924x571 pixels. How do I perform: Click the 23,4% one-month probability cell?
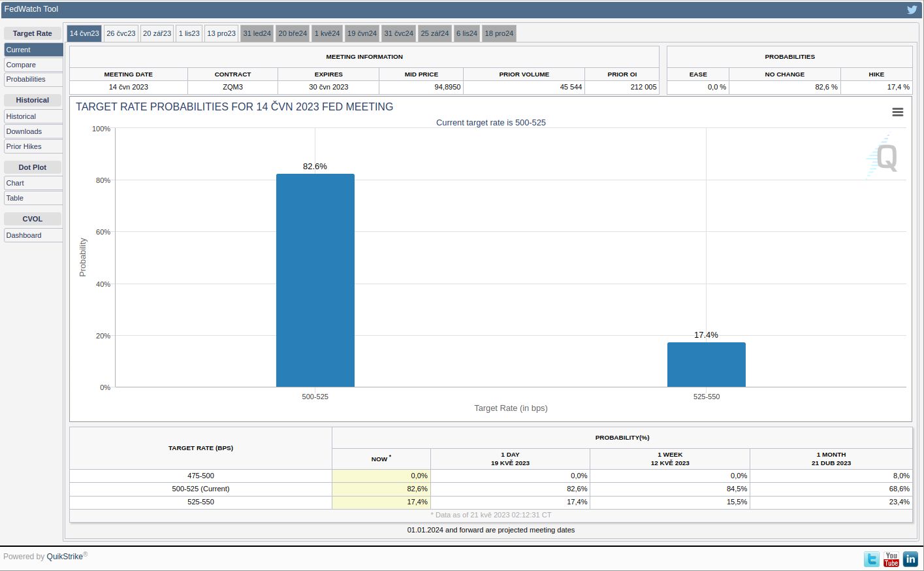pyautogui.click(x=831, y=502)
